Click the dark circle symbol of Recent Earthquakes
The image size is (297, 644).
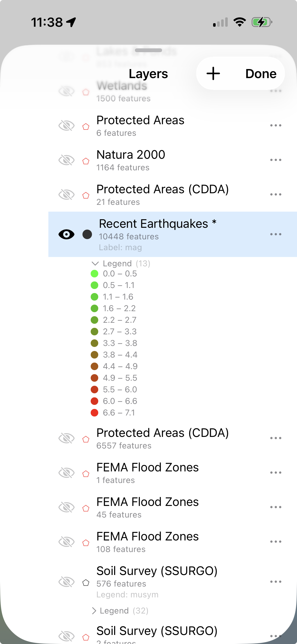pos(87,234)
